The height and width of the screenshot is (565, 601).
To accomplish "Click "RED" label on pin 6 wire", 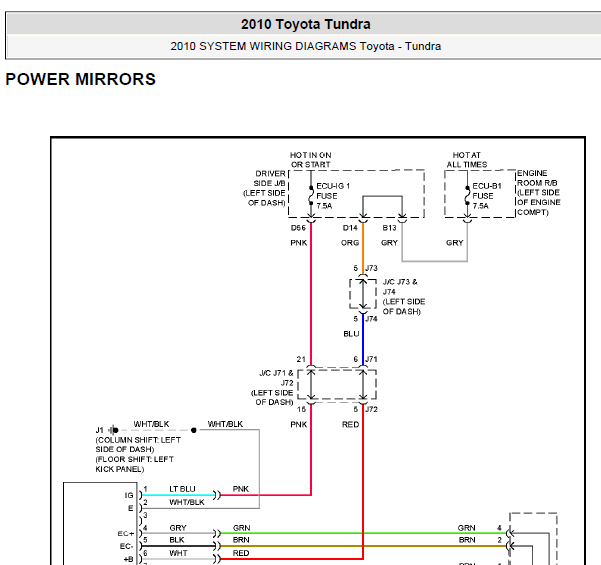I will [241, 554].
